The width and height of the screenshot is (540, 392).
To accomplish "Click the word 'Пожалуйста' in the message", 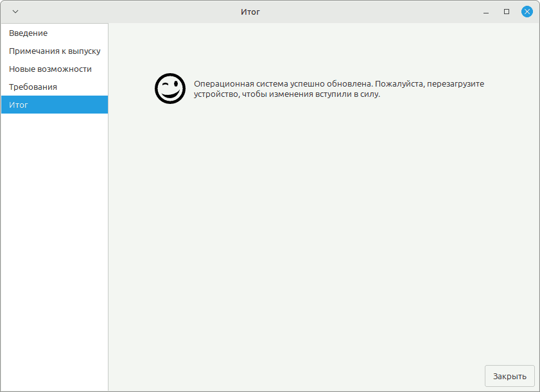I will click(399, 84).
